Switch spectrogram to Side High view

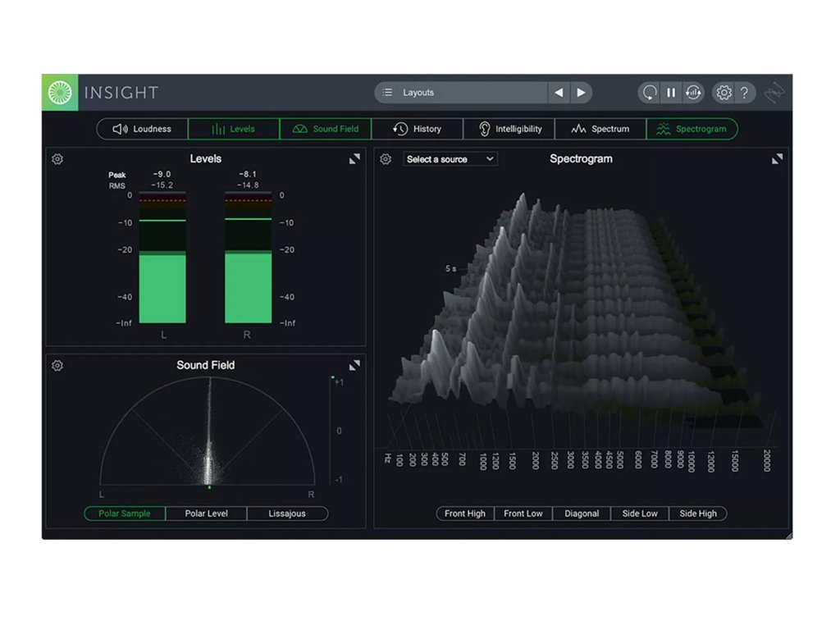click(x=698, y=514)
